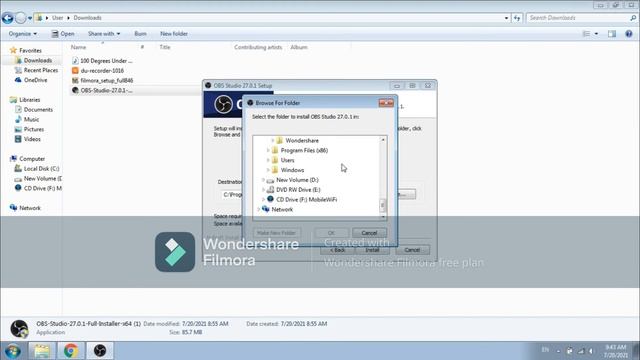Select New Volume (D:) in folder tree

[297, 180]
